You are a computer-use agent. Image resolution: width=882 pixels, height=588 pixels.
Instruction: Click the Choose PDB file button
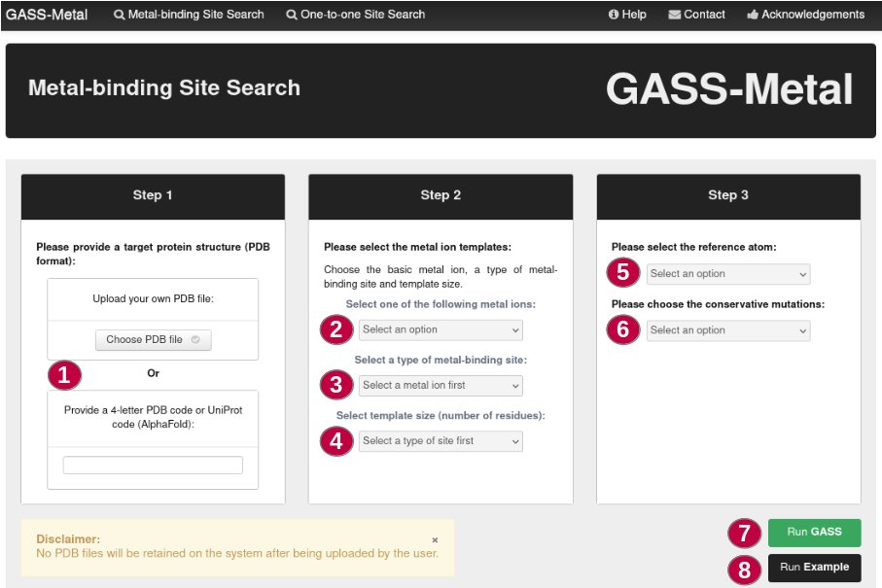[153, 340]
